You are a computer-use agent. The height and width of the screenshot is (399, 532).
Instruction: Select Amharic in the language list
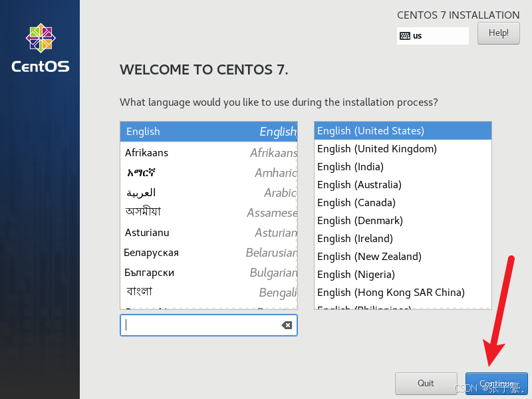(x=209, y=173)
